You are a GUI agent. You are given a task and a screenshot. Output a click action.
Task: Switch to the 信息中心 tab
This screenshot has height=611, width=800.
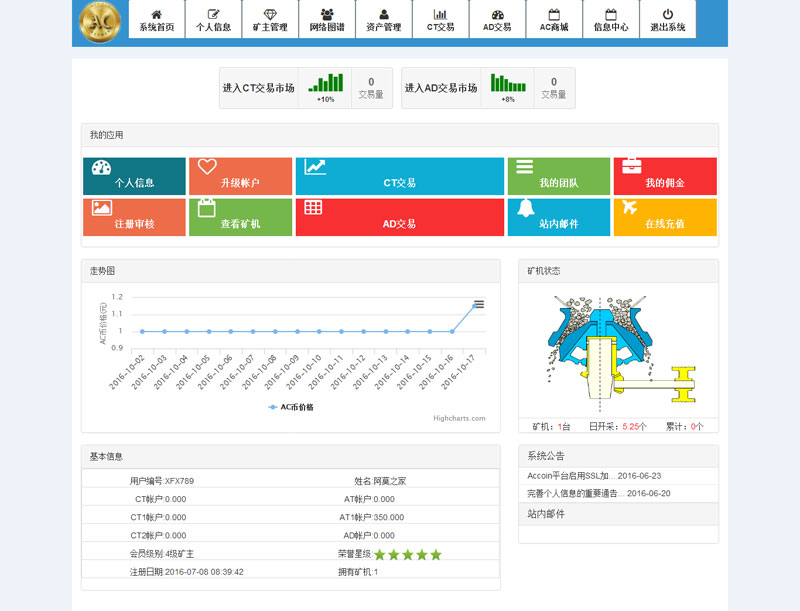(610, 24)
